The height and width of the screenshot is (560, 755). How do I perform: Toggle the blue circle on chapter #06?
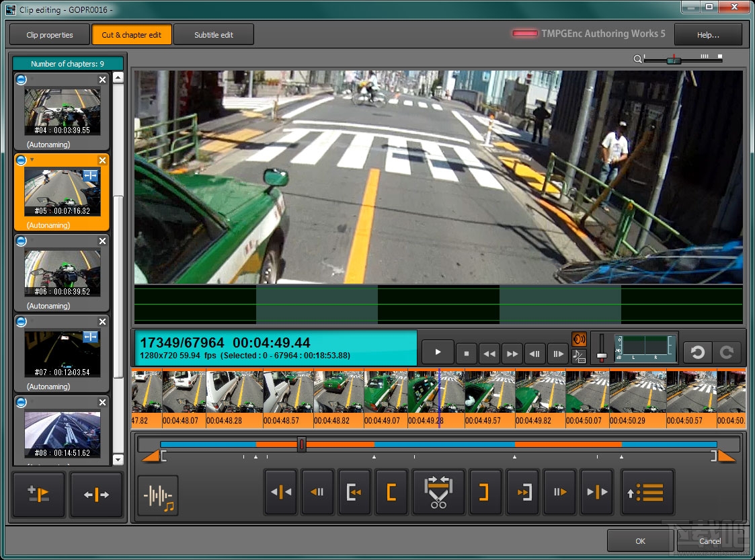point(21,241)
